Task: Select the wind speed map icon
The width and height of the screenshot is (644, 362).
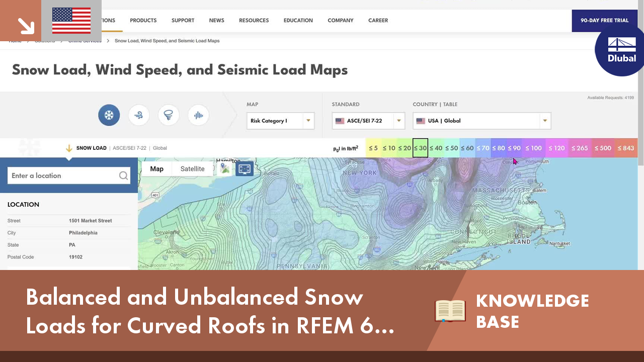Action: [x=139, y=115]
